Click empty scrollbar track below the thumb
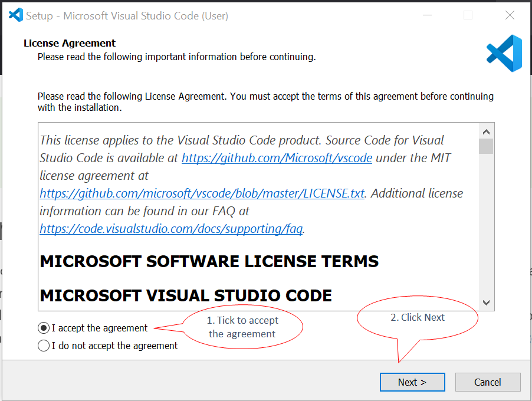This screenshot has width=532, height=401. [x=486, y=236]
